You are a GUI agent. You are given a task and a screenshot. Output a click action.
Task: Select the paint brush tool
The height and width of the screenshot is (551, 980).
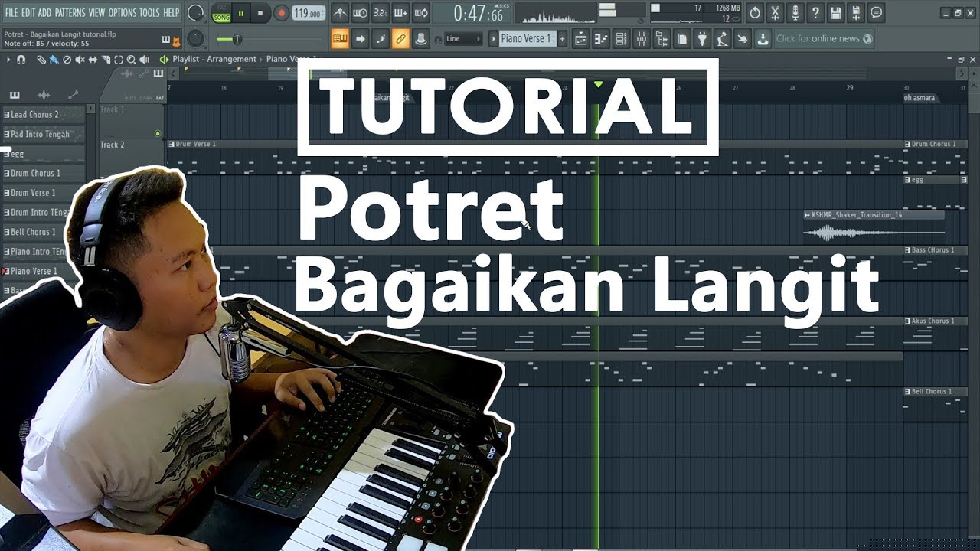pyautogui.click(x=54, y=60)
